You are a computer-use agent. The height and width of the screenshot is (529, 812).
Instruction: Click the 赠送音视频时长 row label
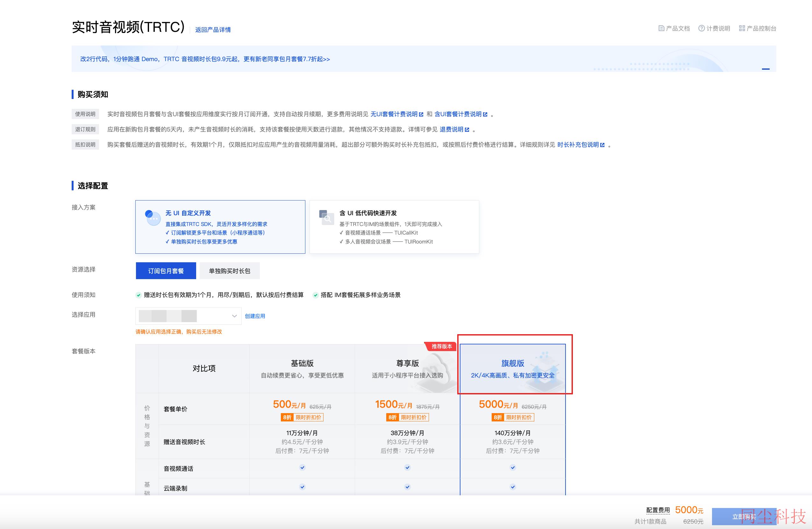(x=184, y=442)
